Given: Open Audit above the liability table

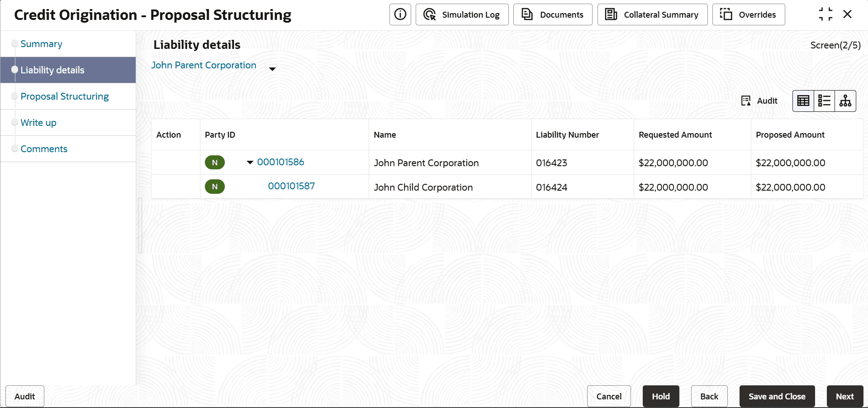Looking at the screenshot, I should click(759, 101).
